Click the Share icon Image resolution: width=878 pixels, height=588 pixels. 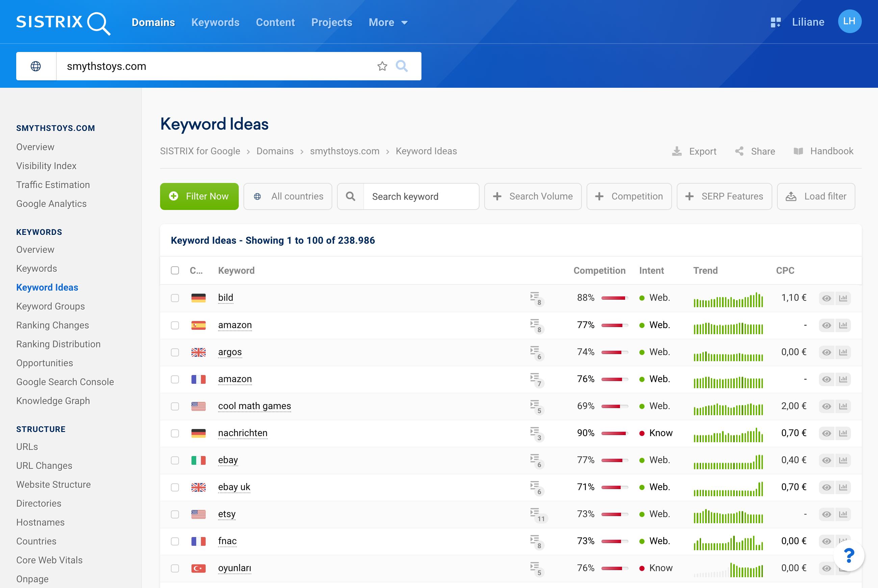739,151
